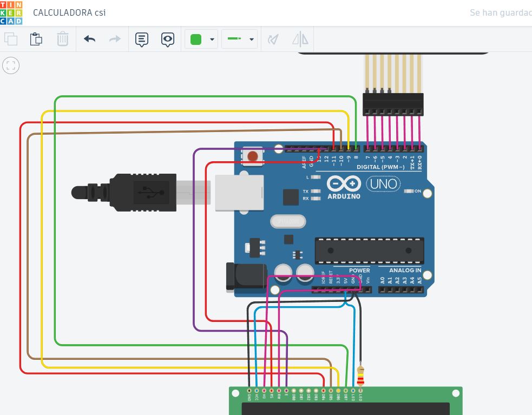Screen dimensions: 532x415
Task: Expand the wire type dropdown arrow
Action: (x=252, y=39)
